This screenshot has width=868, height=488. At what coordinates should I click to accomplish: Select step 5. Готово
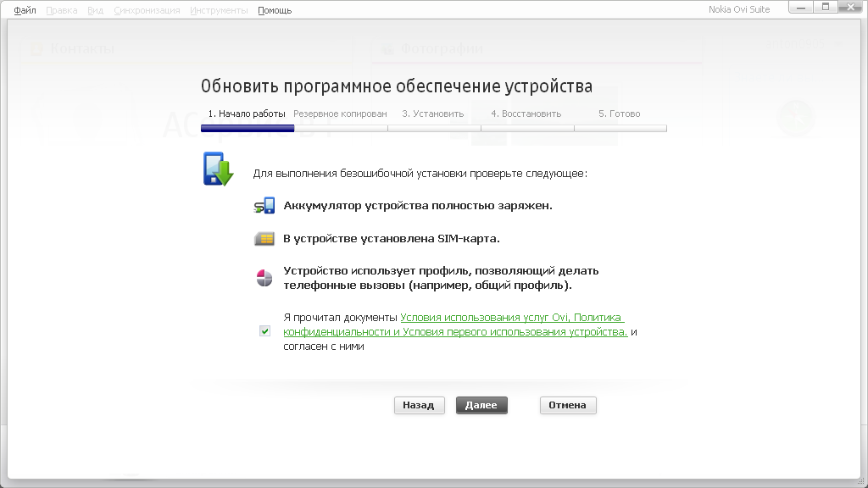[620, 114]
